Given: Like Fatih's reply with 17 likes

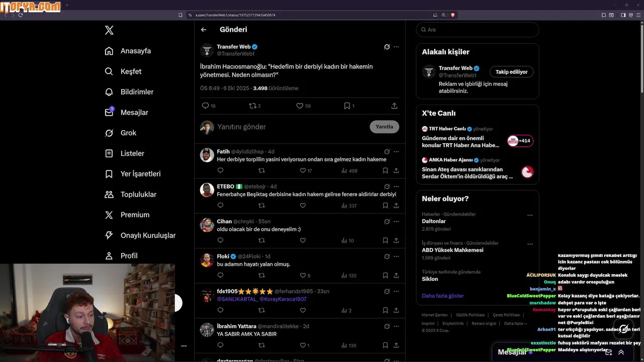Looking at the screenshot, I should [x=306, y=170].
